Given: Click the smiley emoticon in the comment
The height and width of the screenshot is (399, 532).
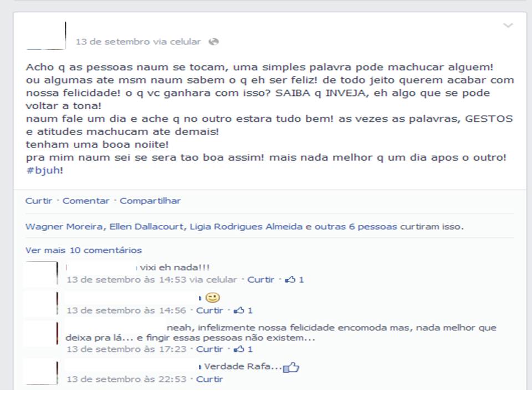Looking at the screenshot, I should (213, 298).
